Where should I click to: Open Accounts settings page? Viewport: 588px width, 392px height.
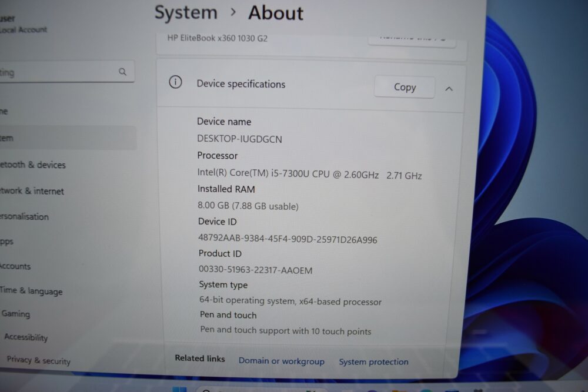point(15,266)
